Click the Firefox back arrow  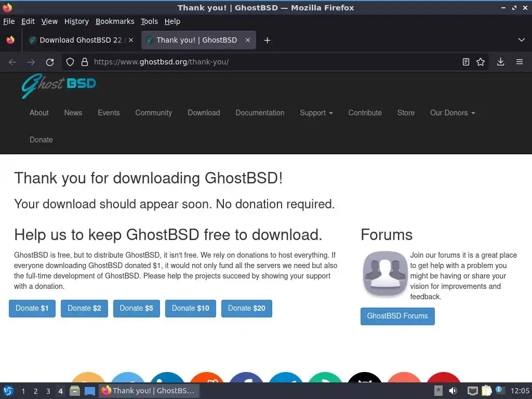pyautogui.click(x=12, y=62)
